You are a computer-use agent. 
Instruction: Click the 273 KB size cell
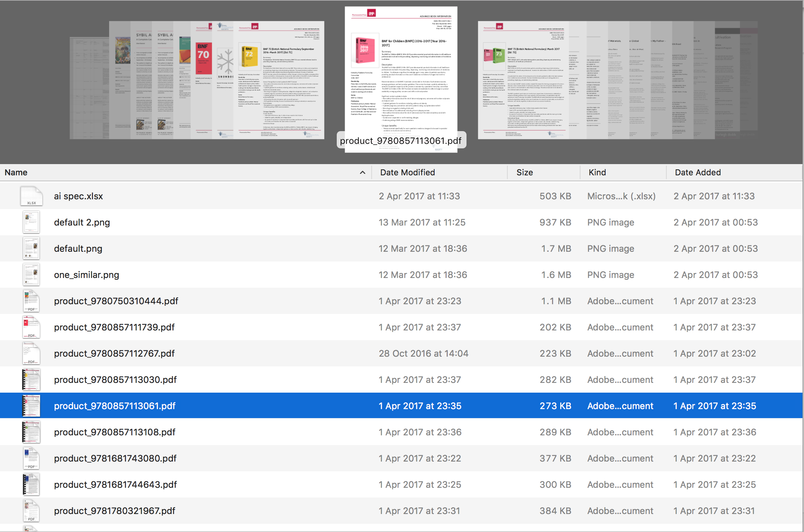coord(555,406)
